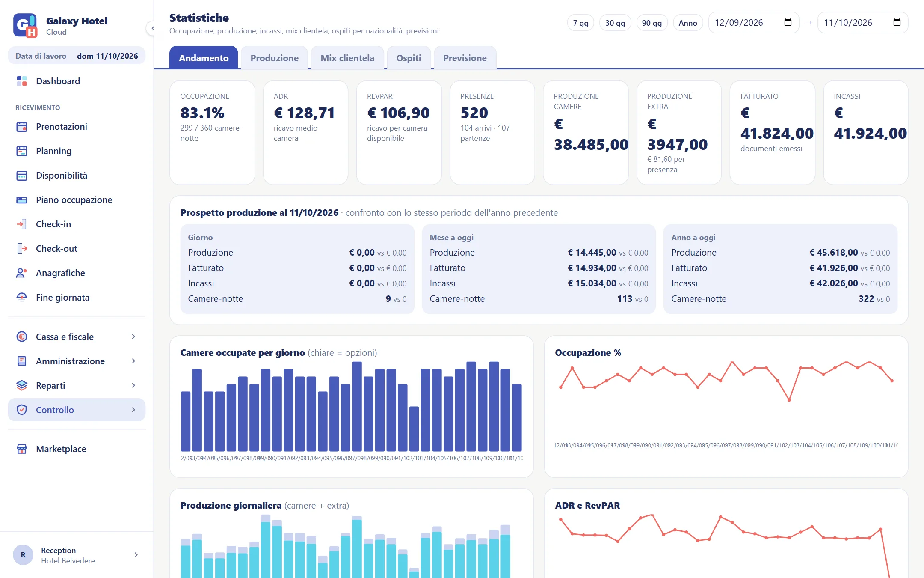The image size is (924, 578).
Task: Open the Dashboard icon in sidebar
Action: [22, 81]
